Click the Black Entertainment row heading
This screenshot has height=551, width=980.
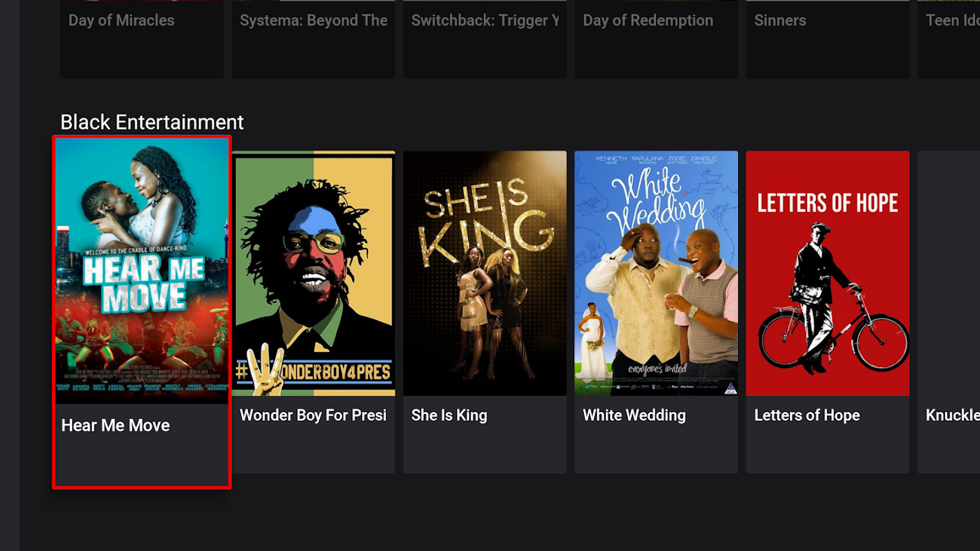(x=152, y=122)
